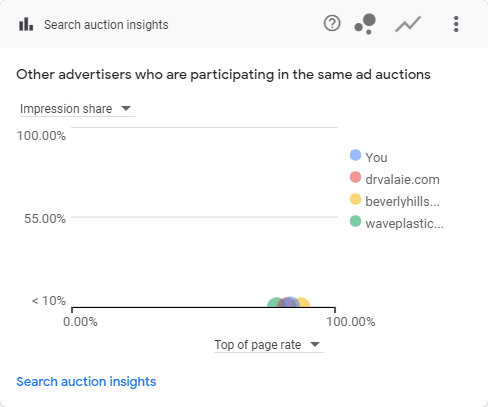Image resolution: width=488 pixels, height=407 pixels.
Task: Open the Top of page rate dropdown
Action: [x=269, y=345]
